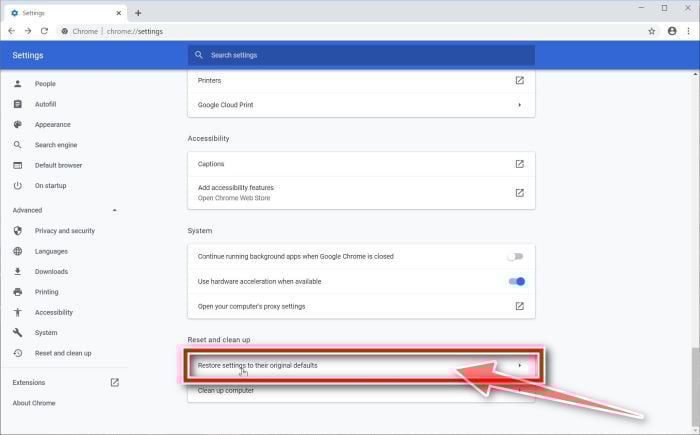Screen dimensions: 700x435
Task: Go back using the browser back arrow
Action: (12, 31)
